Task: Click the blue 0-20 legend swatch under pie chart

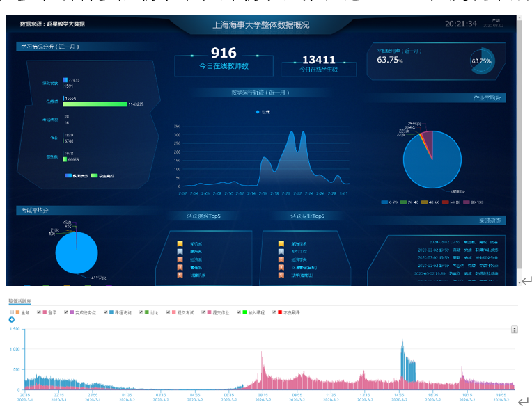Action: (x=384, y=202)
